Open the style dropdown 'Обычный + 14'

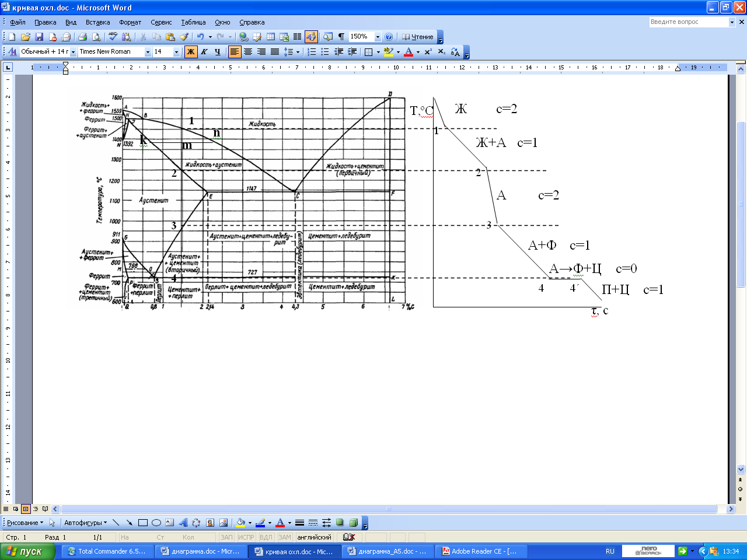coord(73,52)
